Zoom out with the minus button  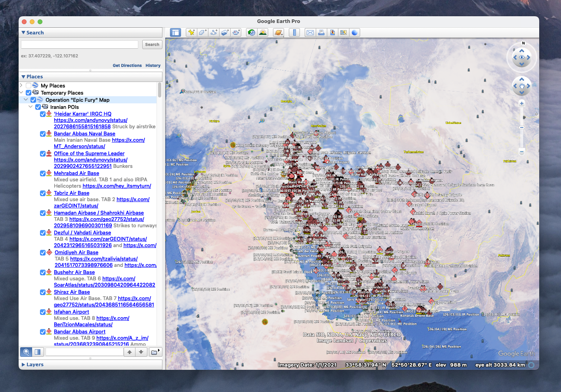[522, 152]
